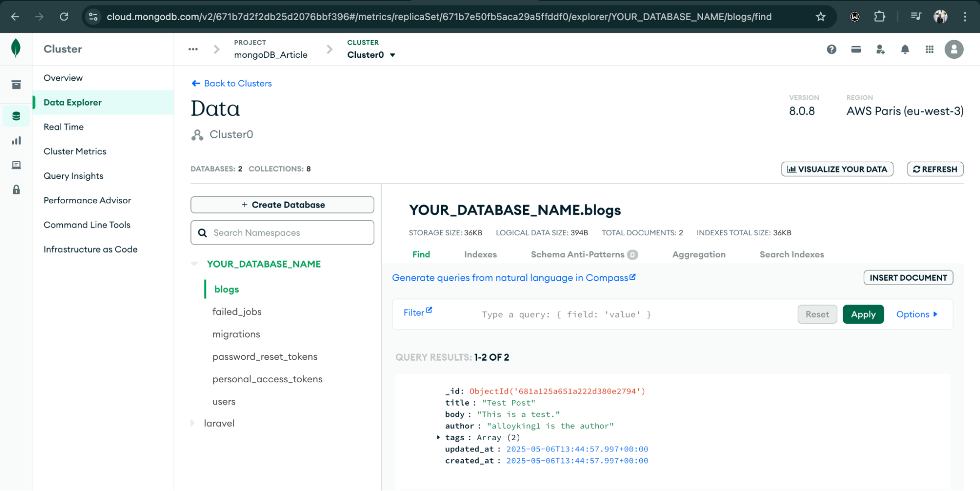Open the apps grid icon

click(x=930, y=49)
